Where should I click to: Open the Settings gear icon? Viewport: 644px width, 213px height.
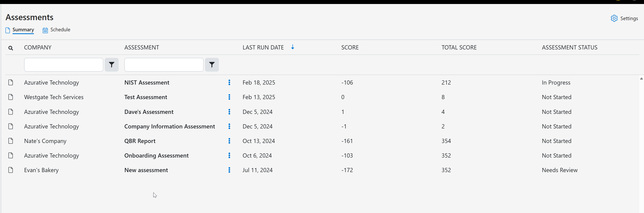pyautogui.click(x=614, y=18)
